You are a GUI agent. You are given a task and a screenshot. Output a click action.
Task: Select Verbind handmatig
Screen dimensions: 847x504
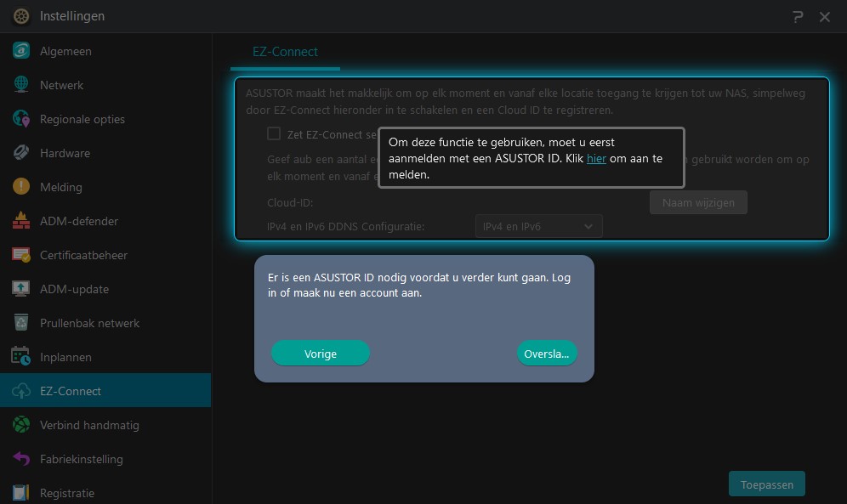click(105, 425)
